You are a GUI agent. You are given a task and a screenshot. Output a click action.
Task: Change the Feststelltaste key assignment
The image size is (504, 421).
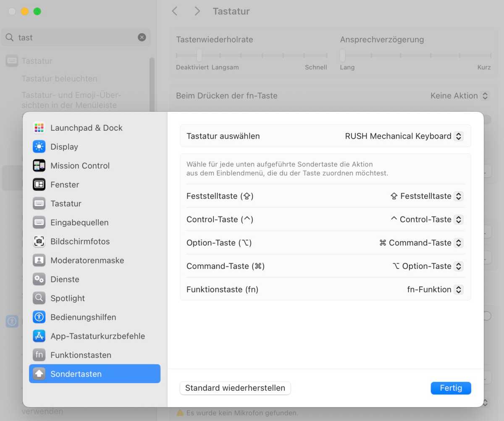[459, 196]
